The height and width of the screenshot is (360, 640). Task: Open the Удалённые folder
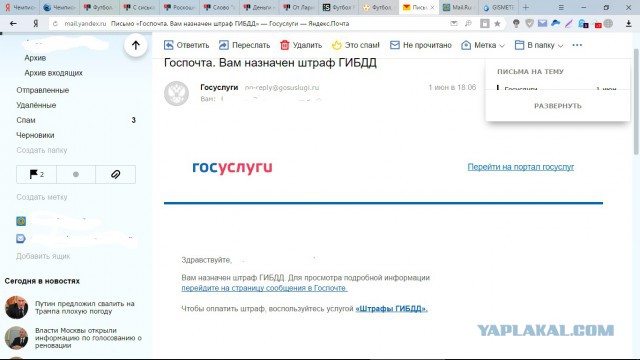pos(36,105)
